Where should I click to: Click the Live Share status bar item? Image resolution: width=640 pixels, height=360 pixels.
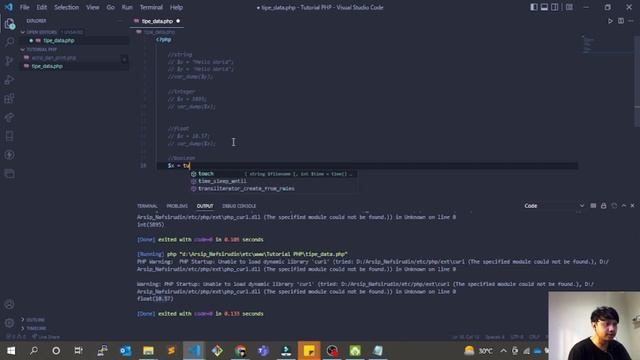click(46, 337)
